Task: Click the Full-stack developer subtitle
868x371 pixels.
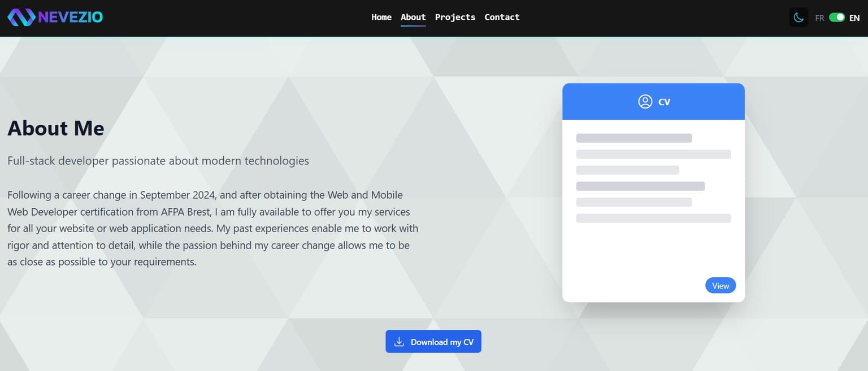Action: pos(158,161)
